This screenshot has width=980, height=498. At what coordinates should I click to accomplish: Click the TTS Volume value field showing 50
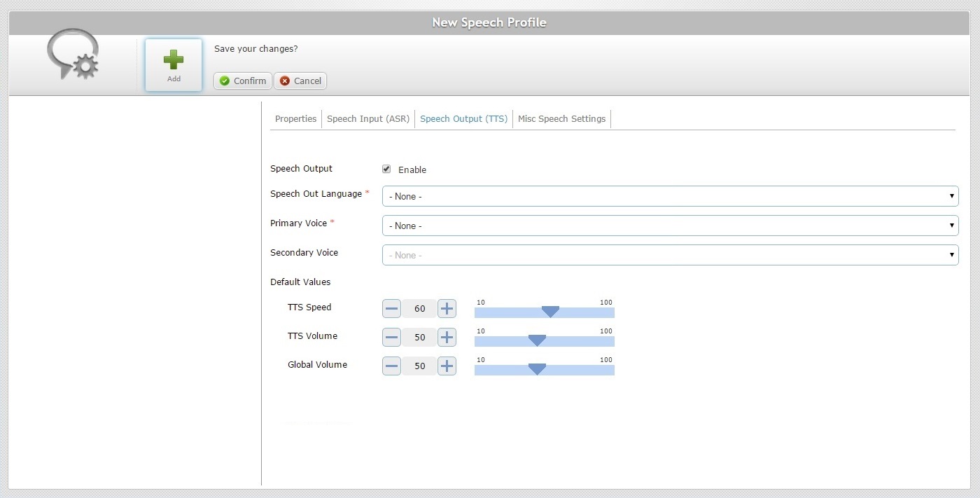tap(419, 337)
